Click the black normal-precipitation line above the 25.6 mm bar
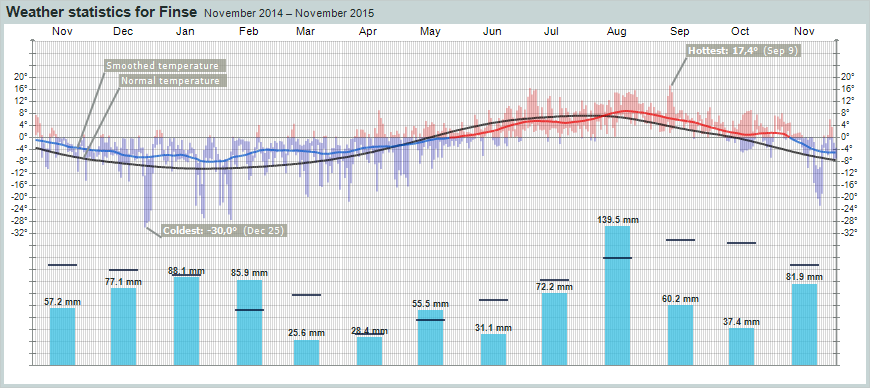870x388 pixels. click(x=306, y=295)
